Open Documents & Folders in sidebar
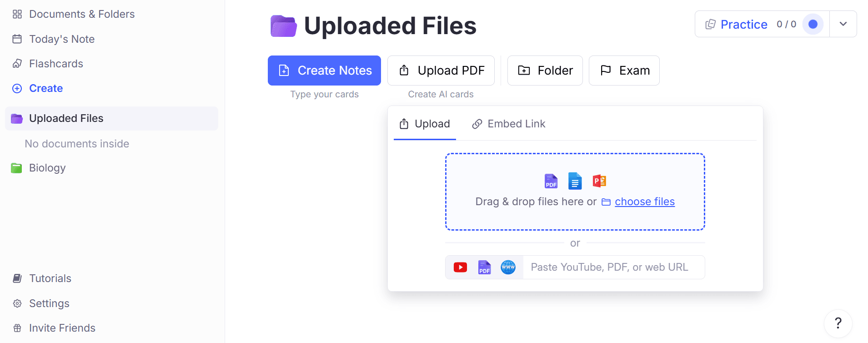Image resolution: width=868 pixels, height=343 pixels. pyautogui.click(x=74, y=14)
